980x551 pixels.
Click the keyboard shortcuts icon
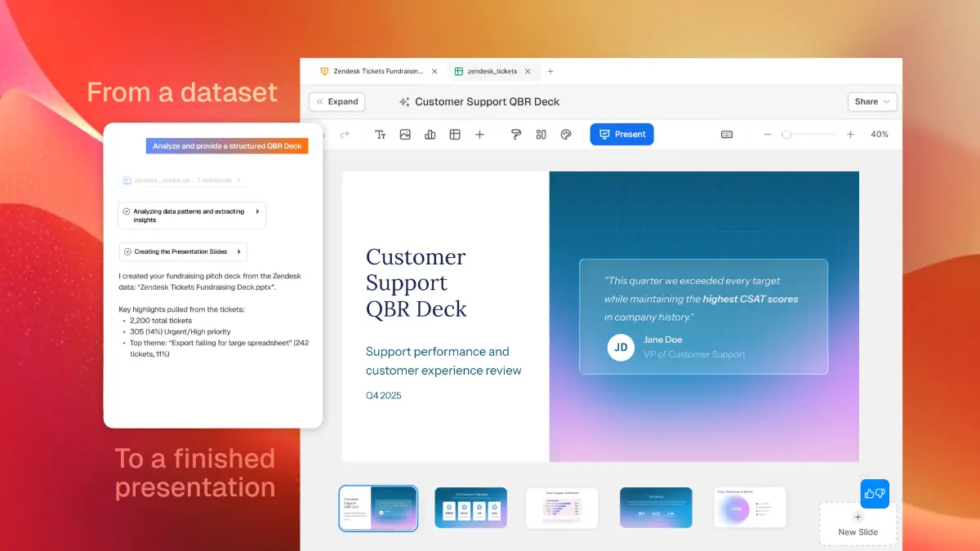pos(727,135)
